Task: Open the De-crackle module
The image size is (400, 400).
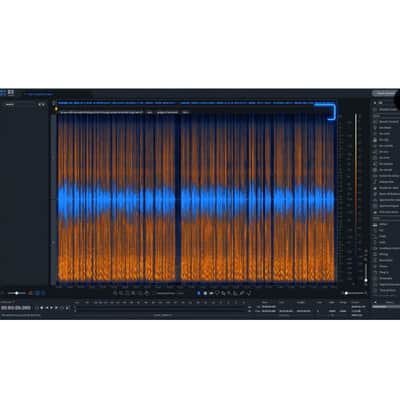Action: coord(386,146)
